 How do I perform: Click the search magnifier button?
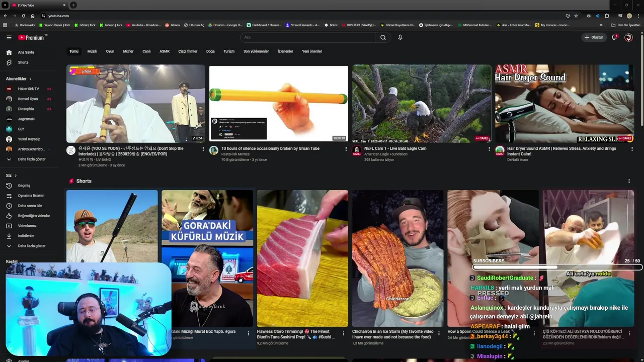[x=383, y=37]
